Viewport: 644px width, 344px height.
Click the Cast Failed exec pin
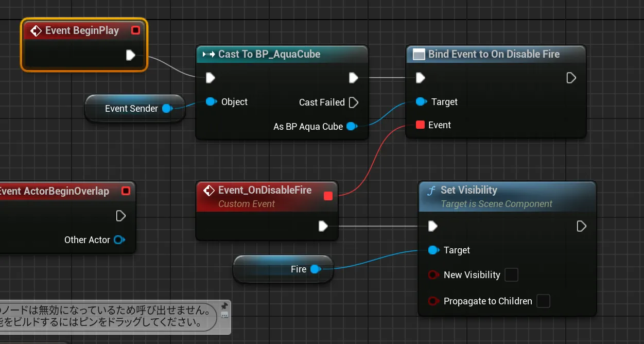353,102
